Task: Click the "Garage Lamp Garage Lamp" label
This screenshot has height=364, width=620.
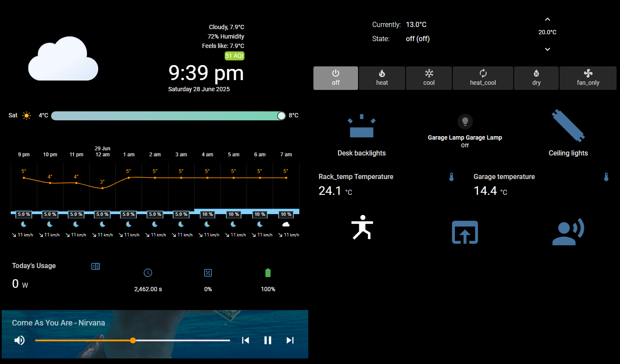Action: point(465,137)
